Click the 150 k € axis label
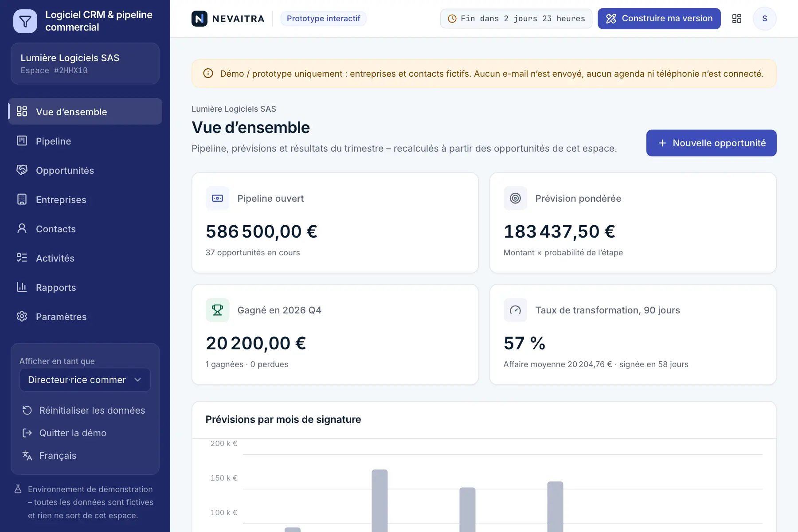798x532 pixels. click(x=224, y=478)
